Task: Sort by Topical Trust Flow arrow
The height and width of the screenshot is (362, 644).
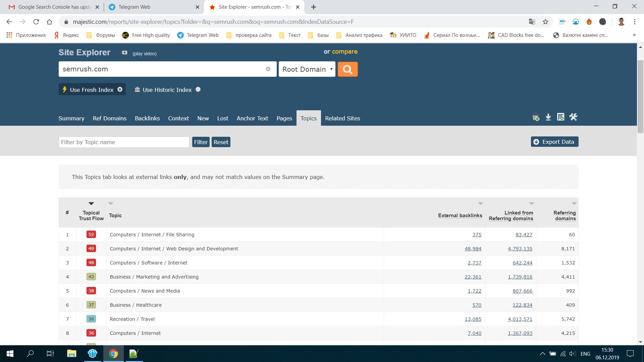Action: [x=91, y=203]
